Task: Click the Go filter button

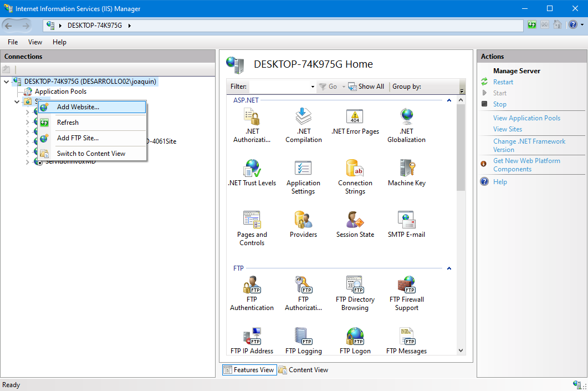Action: (328, 87)
